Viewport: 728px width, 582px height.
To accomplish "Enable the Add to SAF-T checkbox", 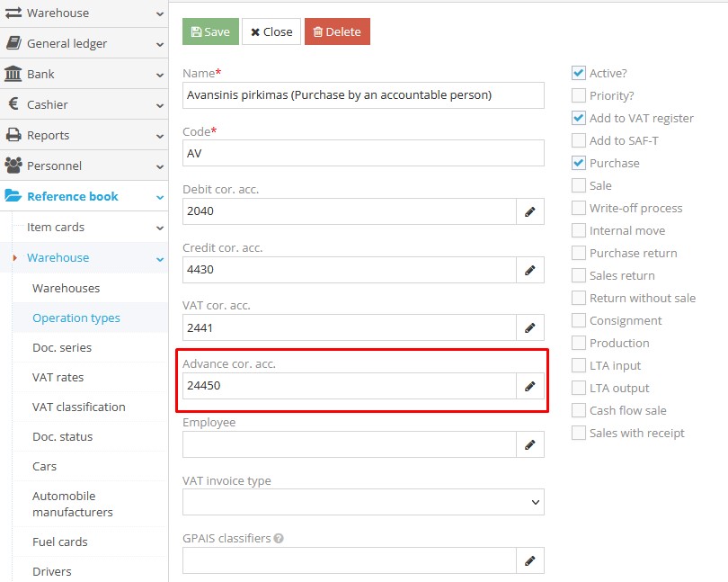I will pos(578,140).
